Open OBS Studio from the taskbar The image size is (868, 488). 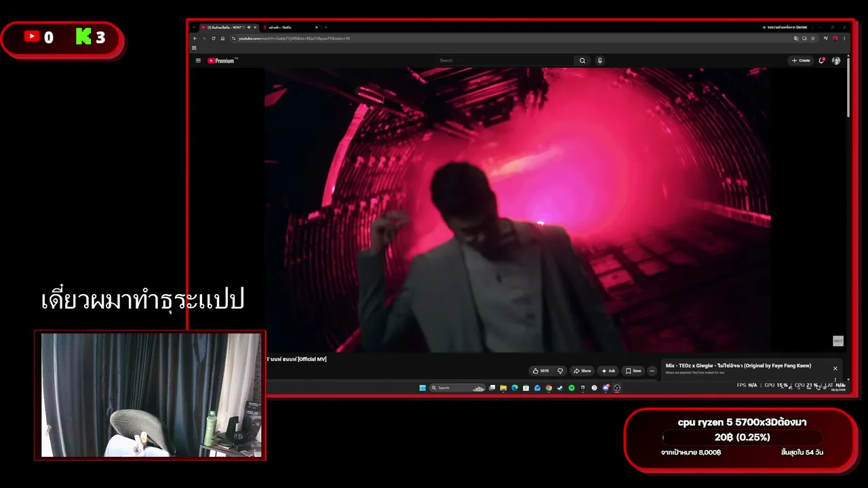tap(617, 388)
